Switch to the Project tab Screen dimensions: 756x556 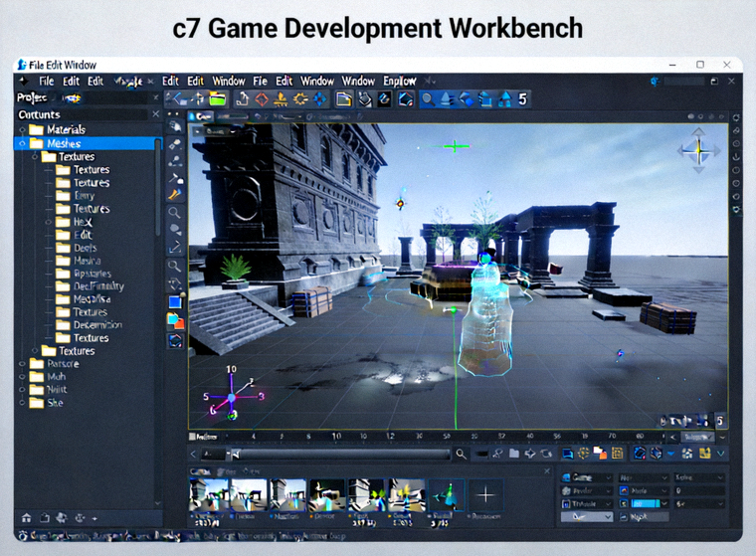[x=32, y=97]
